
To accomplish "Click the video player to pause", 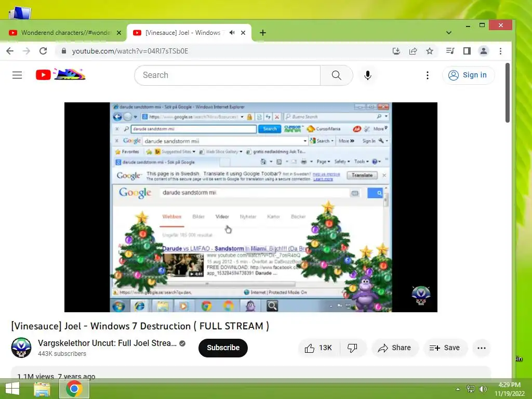I will click(x=251, y=207).
